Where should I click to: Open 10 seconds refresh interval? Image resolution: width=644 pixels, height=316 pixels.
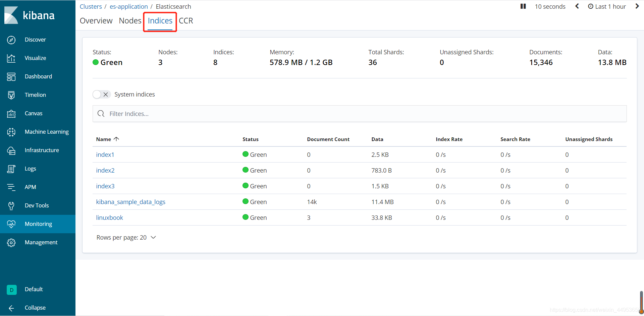coord(550,6)
